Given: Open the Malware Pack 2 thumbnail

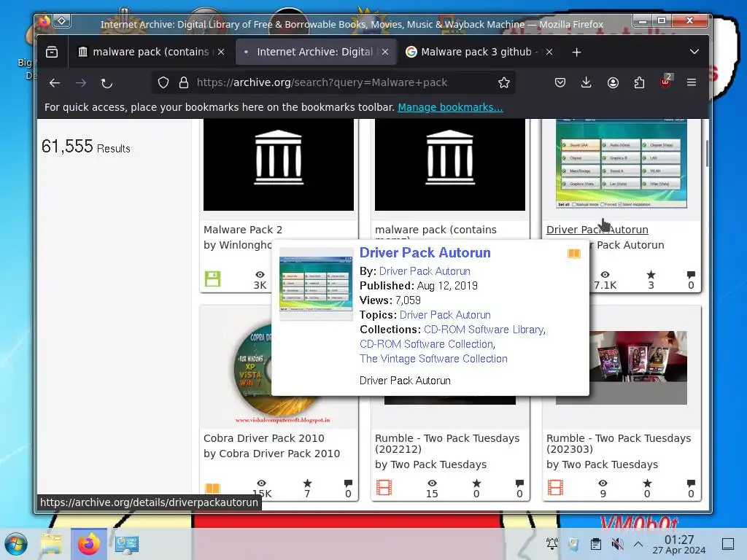Looking at the screenshot, I should [x=279, y=164].
